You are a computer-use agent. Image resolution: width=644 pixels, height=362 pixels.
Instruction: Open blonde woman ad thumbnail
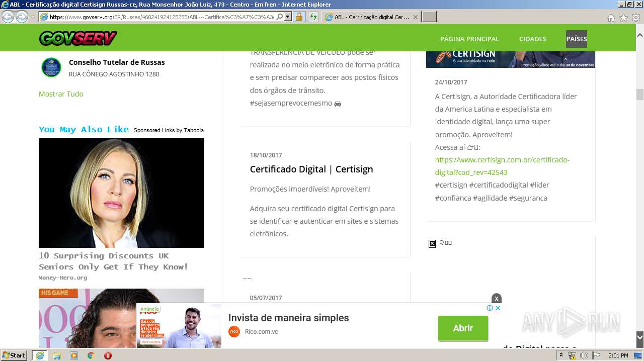pos(121,193)
